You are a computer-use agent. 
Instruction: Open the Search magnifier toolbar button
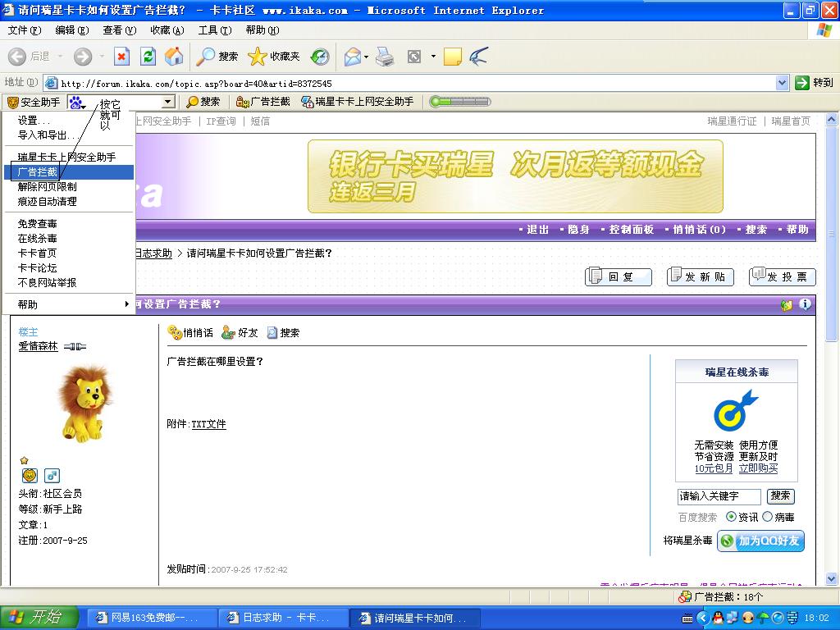point(217,57)
